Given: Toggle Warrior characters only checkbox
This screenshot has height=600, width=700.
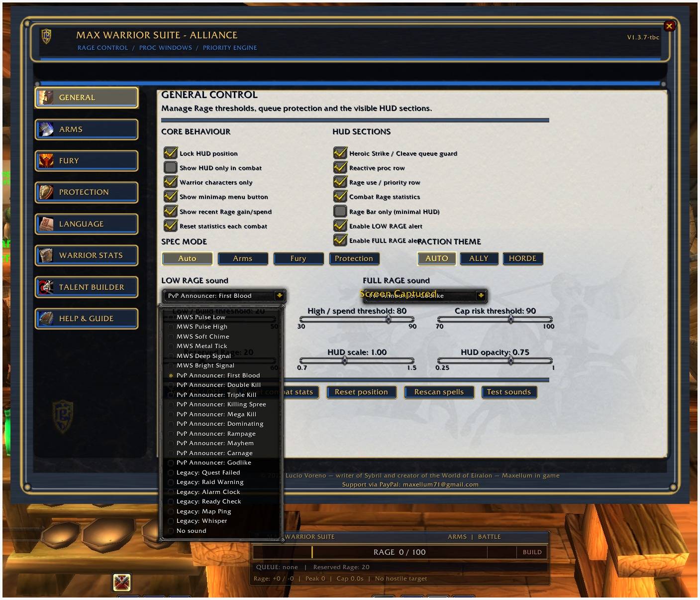Looking at the screenshot, I should (171, 182).
